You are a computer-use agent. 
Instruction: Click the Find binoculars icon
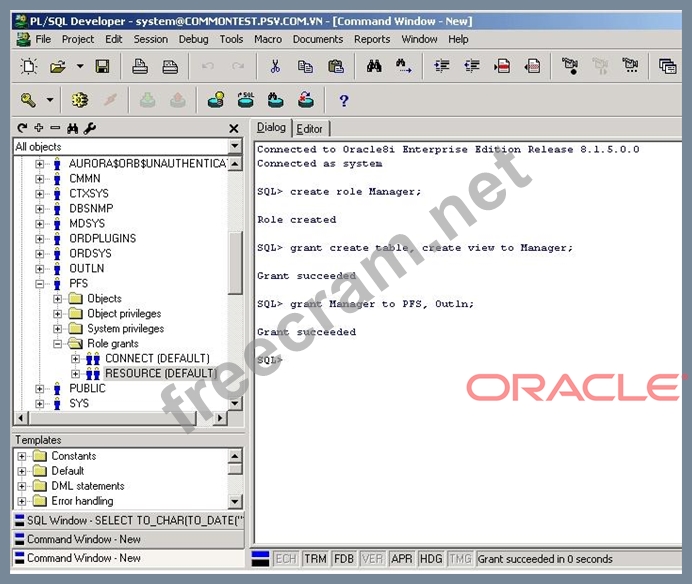pos(374,67)
